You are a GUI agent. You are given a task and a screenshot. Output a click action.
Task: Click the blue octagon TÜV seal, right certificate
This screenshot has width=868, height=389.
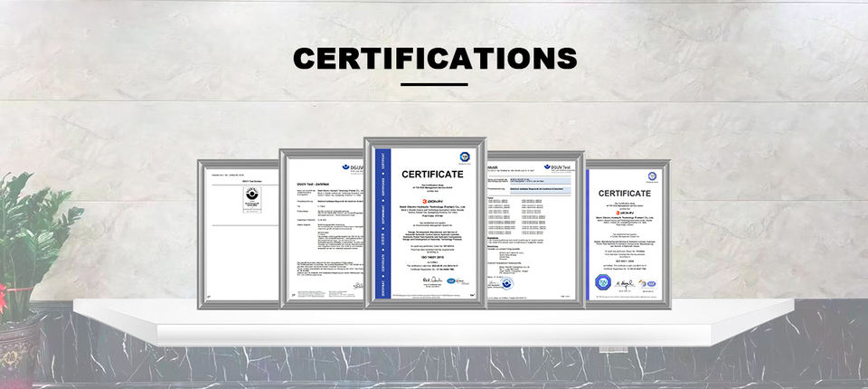tap(602, 281)
